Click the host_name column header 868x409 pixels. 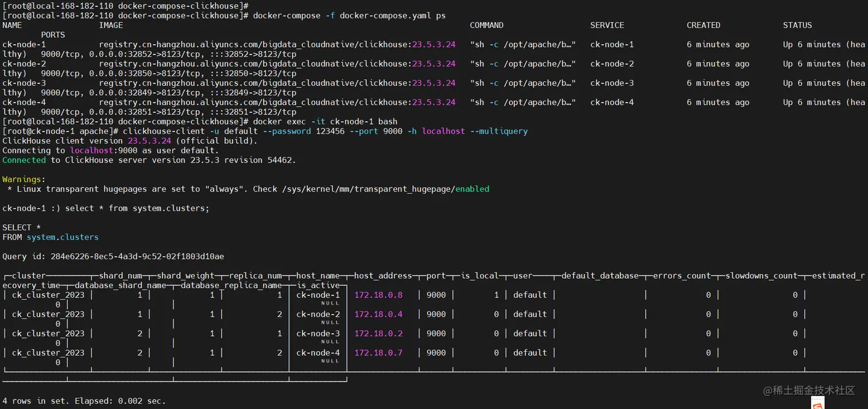pyautogui.click(x=318, y=276)
